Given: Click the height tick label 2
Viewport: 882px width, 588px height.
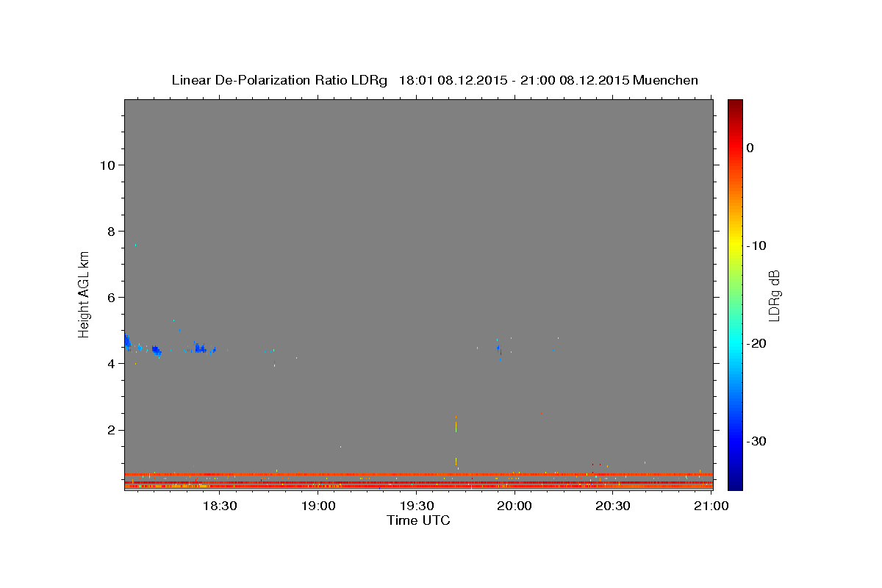Looking at the screenshot, I should [110, 430].
